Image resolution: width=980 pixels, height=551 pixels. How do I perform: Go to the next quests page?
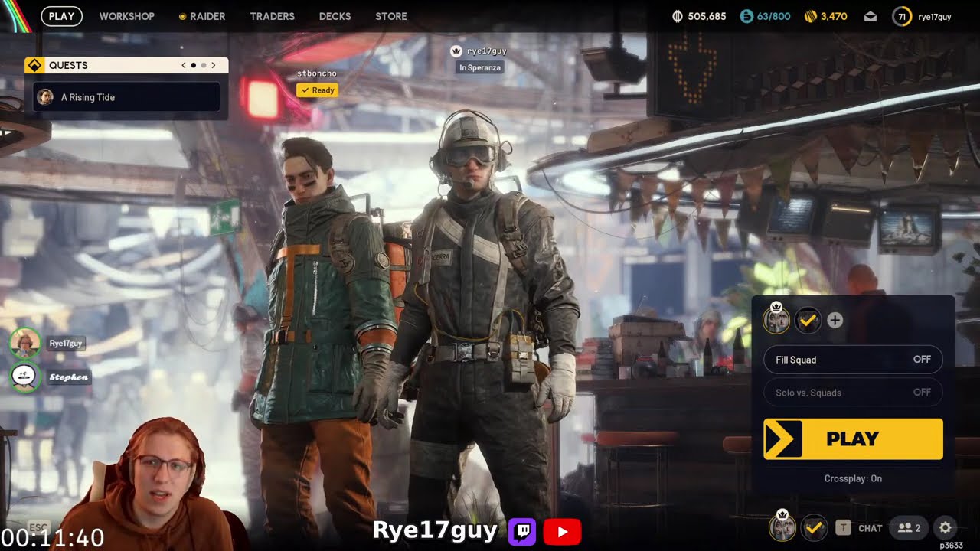[214, 65]
